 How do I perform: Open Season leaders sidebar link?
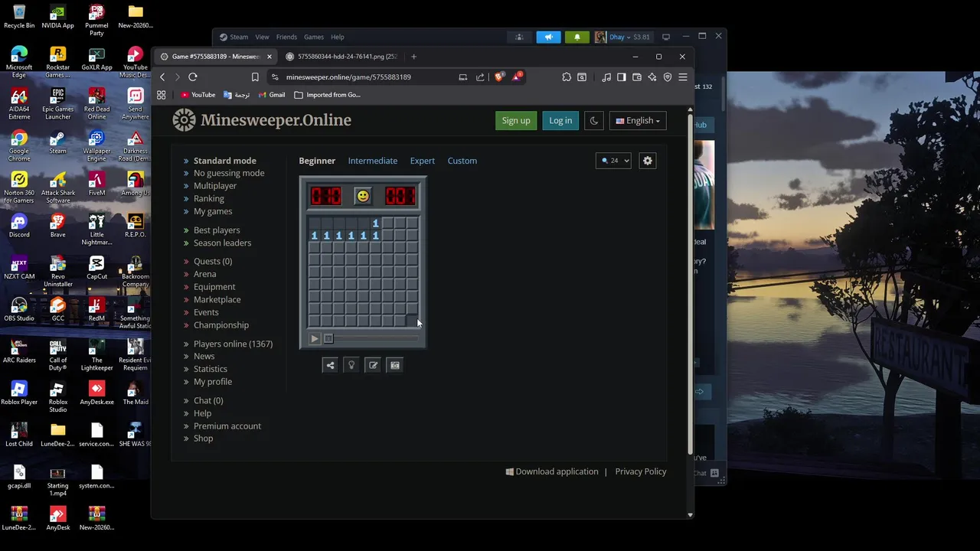222,243
